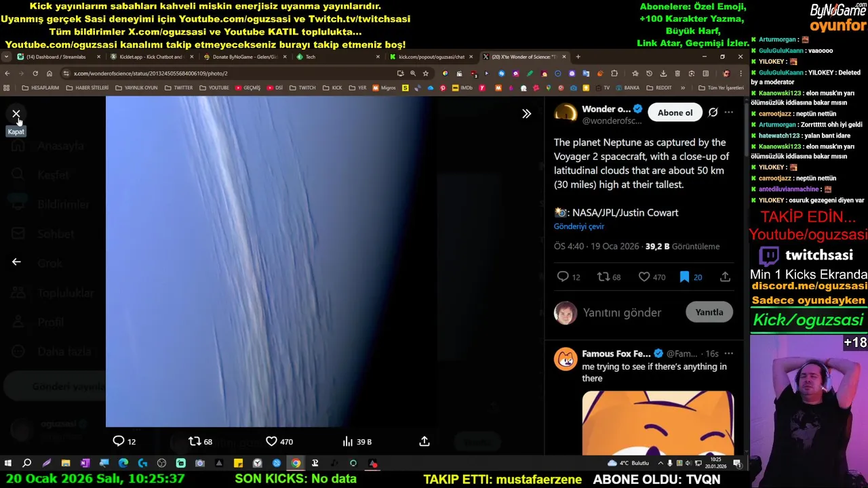Switch to kick.com popout chat tab
868x488 pixels.
[431, 57]
